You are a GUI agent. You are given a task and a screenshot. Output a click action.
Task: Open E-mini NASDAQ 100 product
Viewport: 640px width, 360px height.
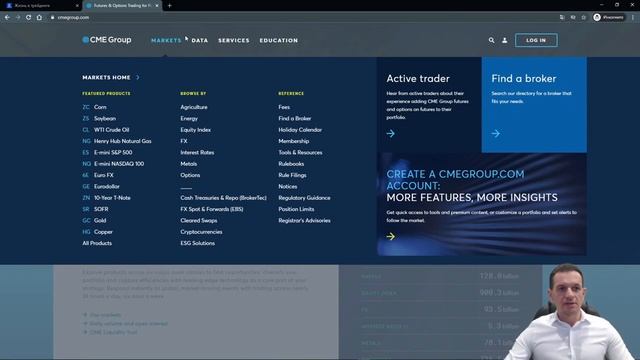coord(119,164)
